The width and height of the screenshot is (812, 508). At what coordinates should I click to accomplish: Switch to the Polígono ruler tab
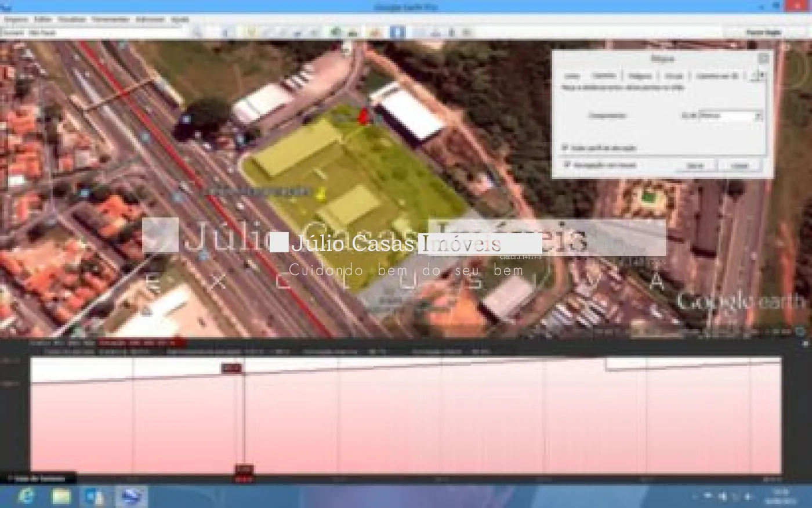640,76
